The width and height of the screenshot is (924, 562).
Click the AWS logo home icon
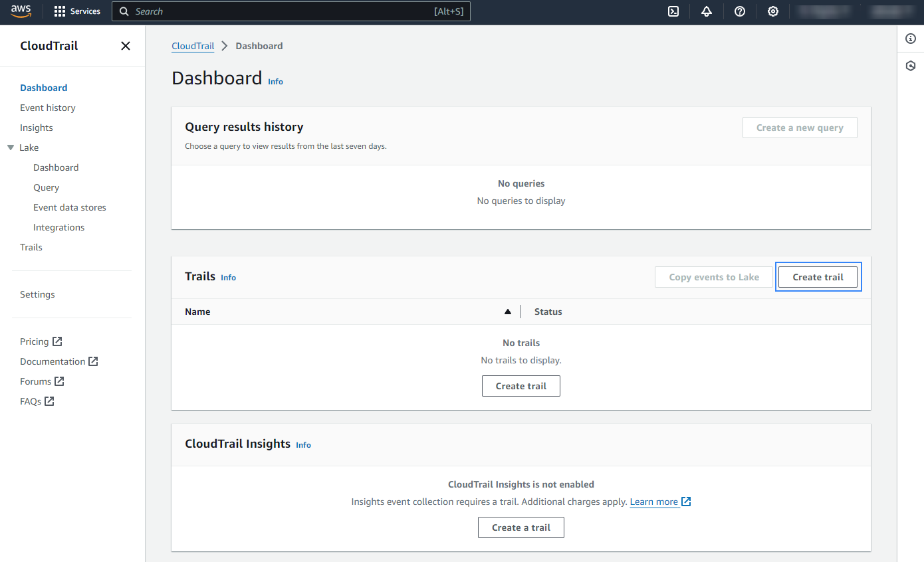pos(21,11)
